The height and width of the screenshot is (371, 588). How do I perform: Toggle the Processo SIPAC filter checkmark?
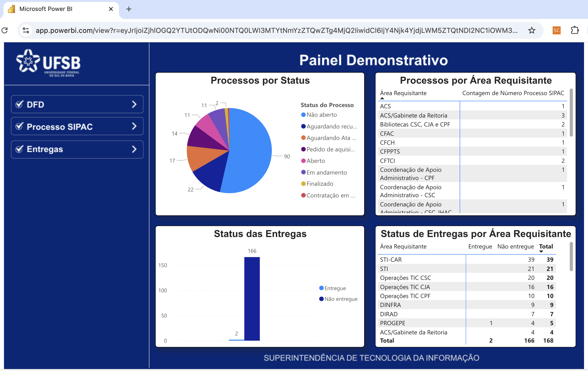coord(19,126)
